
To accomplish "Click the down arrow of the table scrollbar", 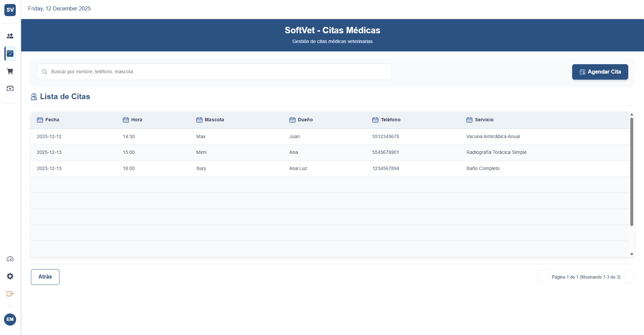I will [x=632, y=254].
